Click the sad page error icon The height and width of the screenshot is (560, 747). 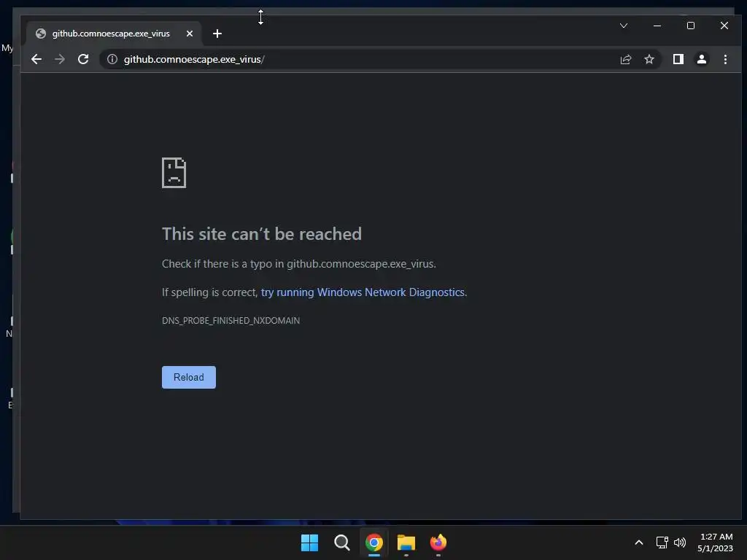pos(174,173)
